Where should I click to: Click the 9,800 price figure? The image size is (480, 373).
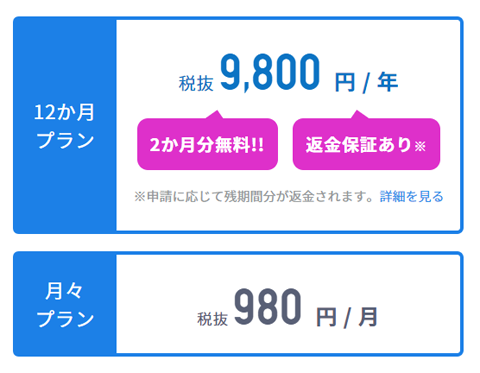click(270, 72)
